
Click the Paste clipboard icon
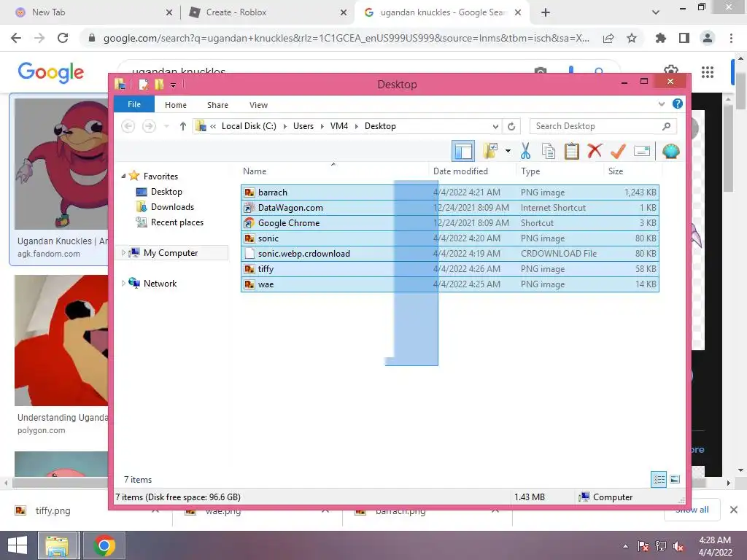572,151
